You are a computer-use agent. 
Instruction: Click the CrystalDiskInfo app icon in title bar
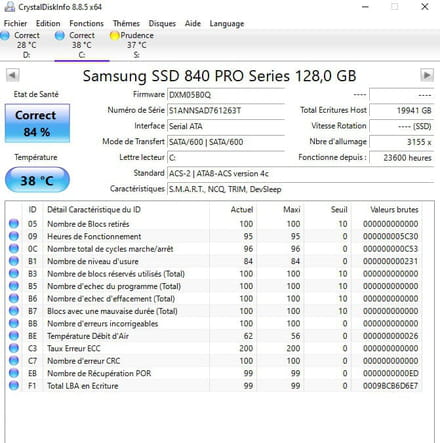click(x=10, y=7)
